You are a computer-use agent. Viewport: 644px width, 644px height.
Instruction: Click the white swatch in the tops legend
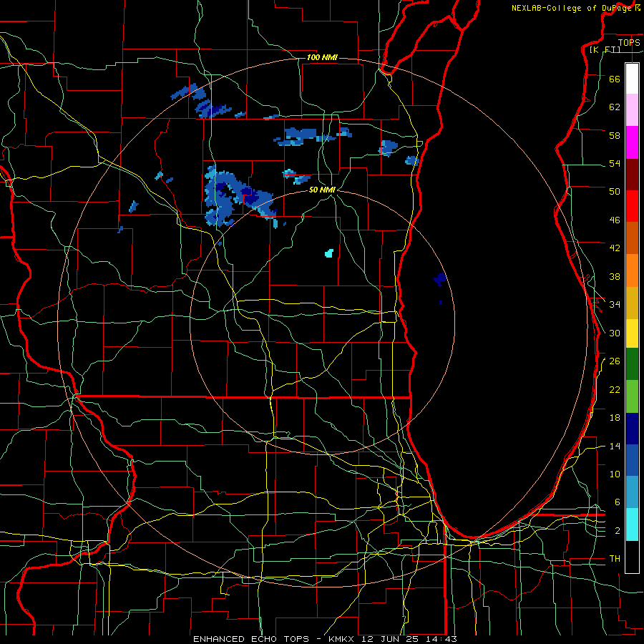pyautogui.click(x=632, y=79)
